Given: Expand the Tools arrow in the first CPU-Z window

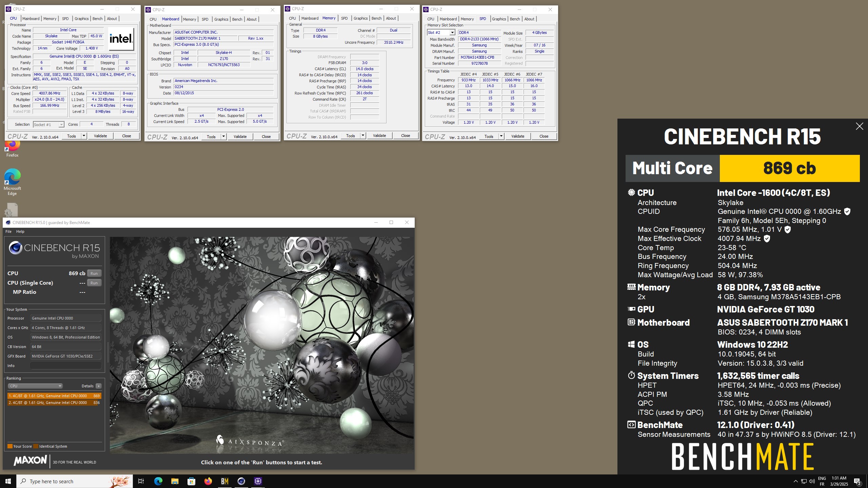Looking at the screenshot, I should (84, 136).
